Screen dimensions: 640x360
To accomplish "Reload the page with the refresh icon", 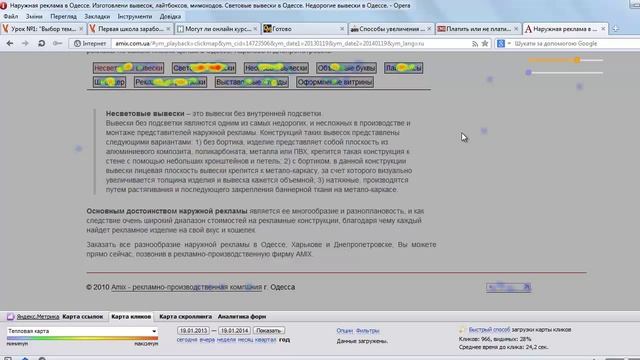I will coord(41,43).
